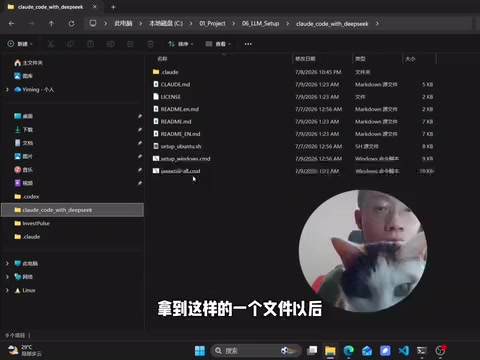Navigate to 本地磁盘 (C:) in the breadcrumb
Screen dimensions: 480x360
click(166, 24)
